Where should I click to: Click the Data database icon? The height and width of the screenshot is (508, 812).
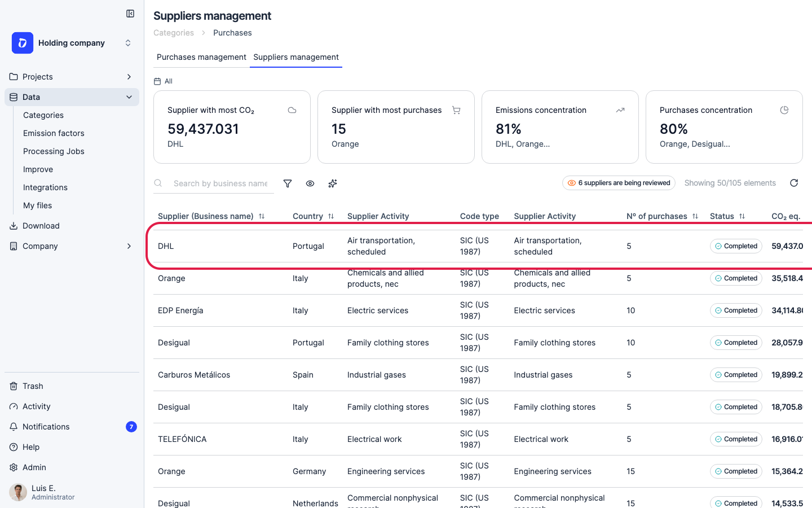14,97
